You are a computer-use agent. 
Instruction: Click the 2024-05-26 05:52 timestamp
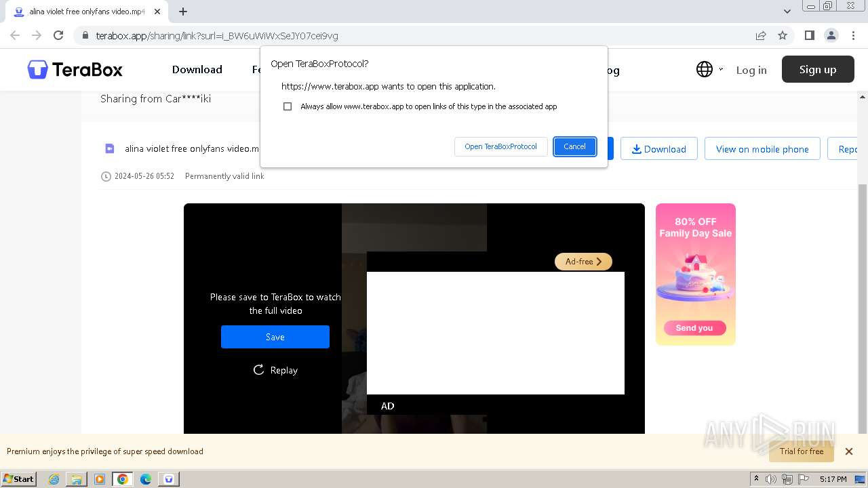(144, 176)
